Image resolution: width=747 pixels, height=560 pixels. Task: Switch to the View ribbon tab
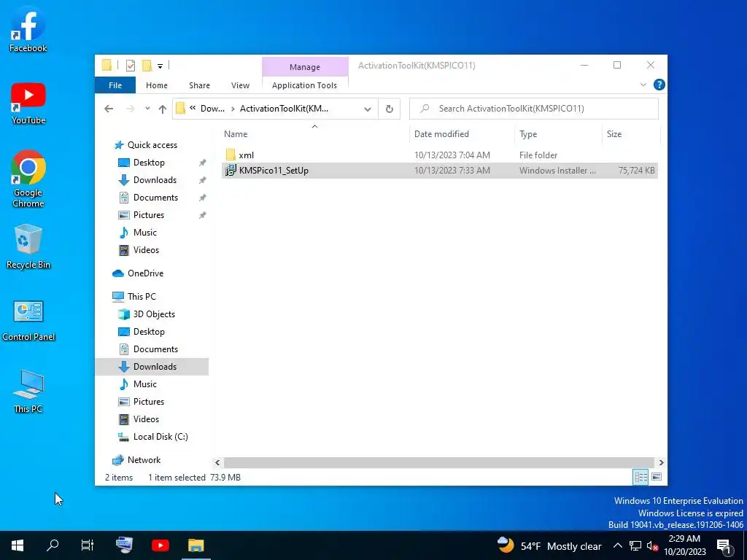(x=240, y=85)
